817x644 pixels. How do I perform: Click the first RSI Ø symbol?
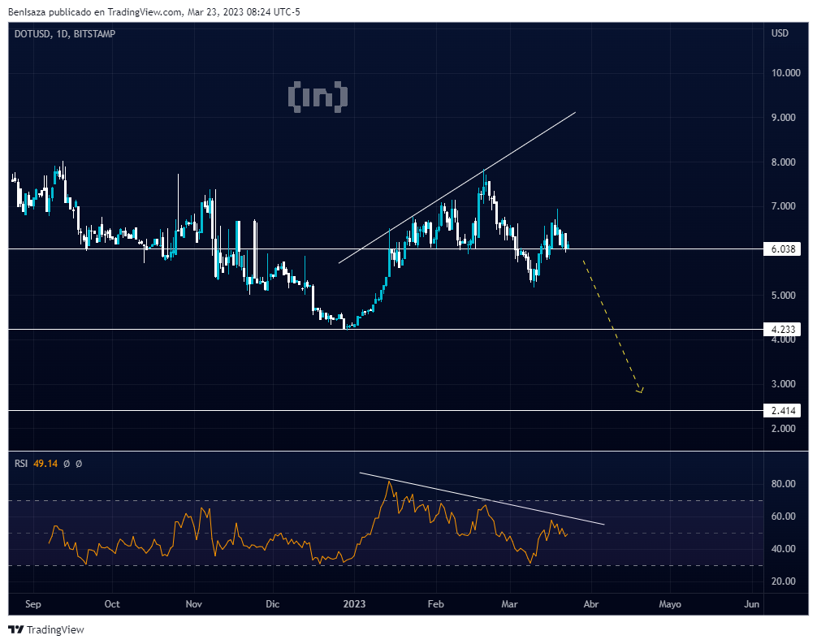click(x=67, y=463)
